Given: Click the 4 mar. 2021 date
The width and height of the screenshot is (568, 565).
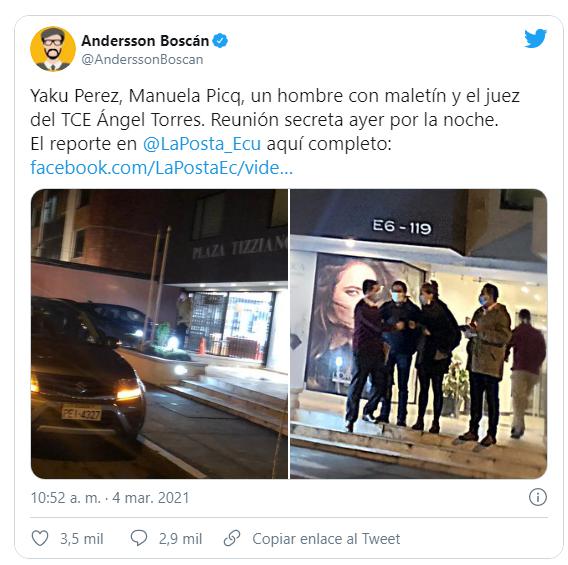Looking at the screenshot, I should 151,498.
